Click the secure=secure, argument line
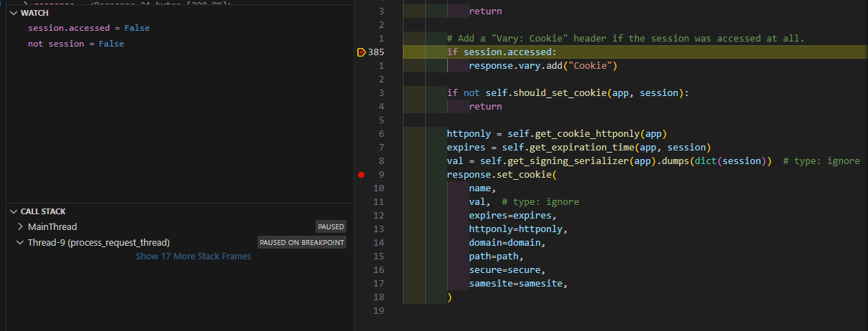The height and width of the screenshot is (331, 868). coord(507,269)
